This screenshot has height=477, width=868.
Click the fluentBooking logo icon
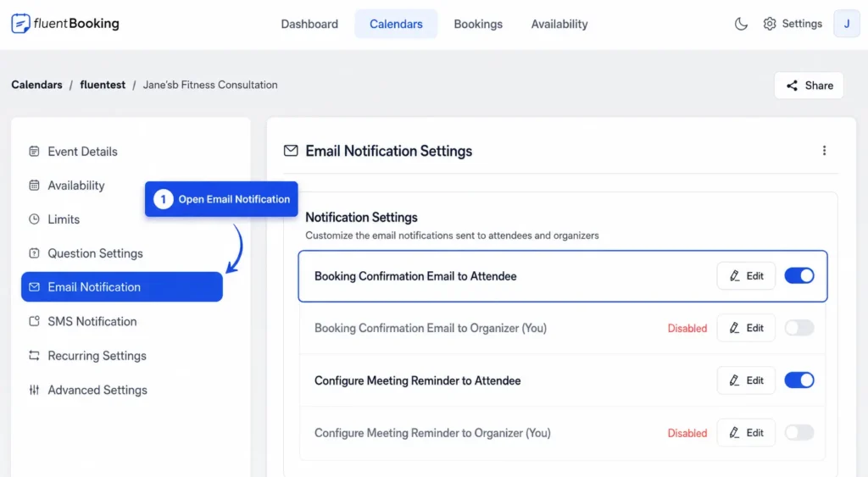(20, 23)
